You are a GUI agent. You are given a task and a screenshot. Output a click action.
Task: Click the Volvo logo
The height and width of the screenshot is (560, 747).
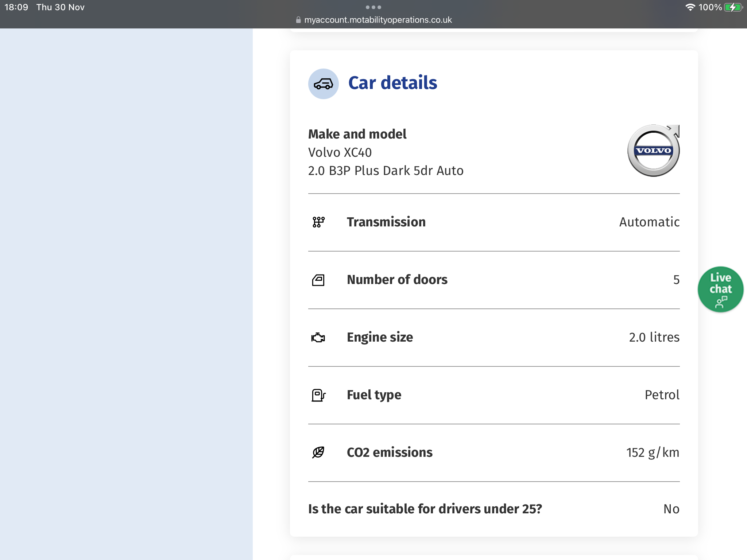(x=653, y=151)
